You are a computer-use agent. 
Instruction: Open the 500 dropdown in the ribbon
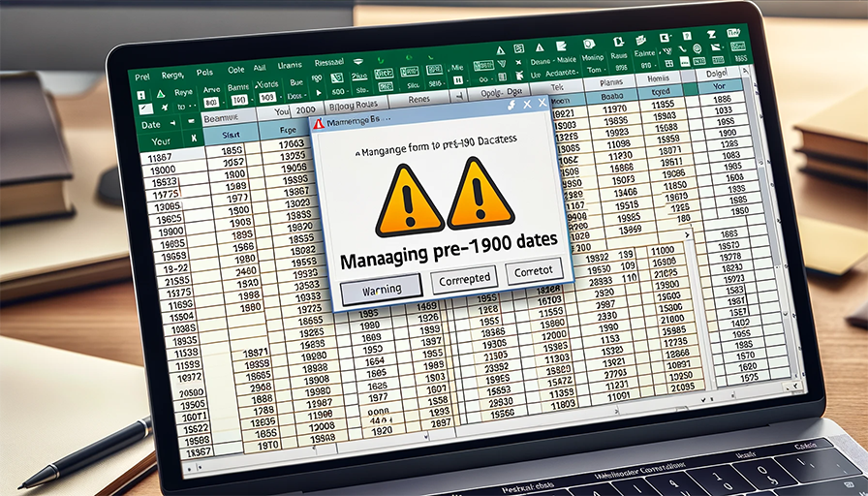[338, 92]
